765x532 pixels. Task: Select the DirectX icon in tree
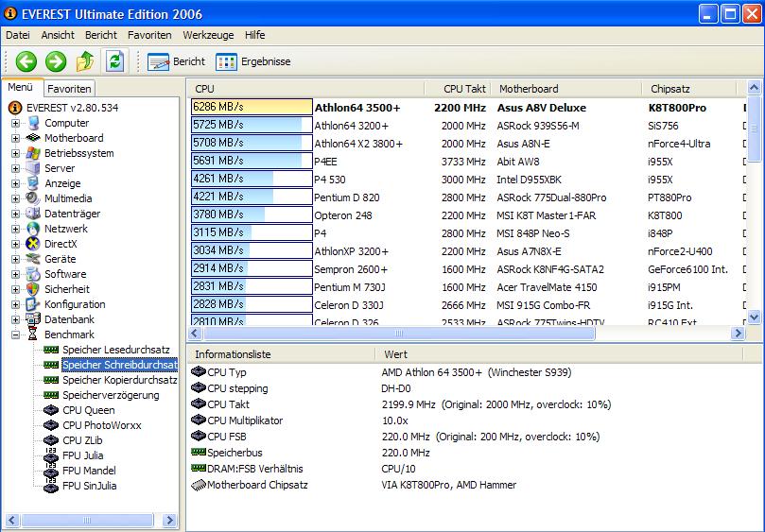click(33, 244)
